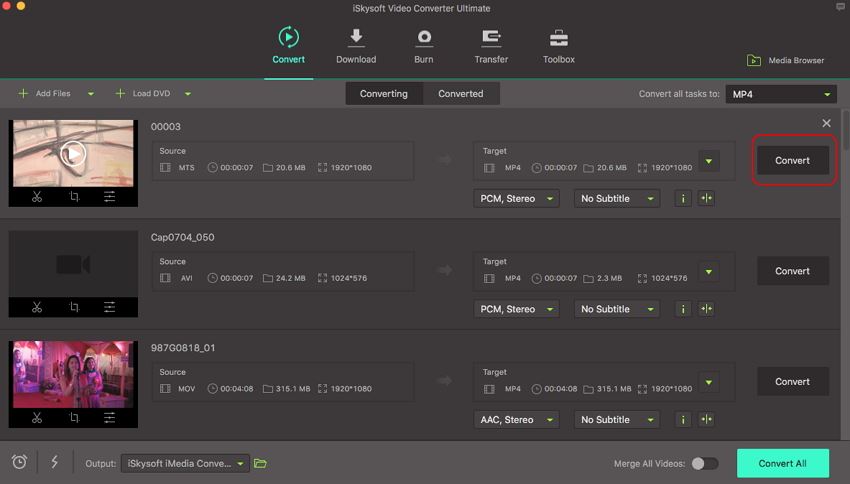The height and width of the screenshot is (484, 850).
Task: Expand the Convert all tasks to MP4 dropdown
Action: click(780, 94)
